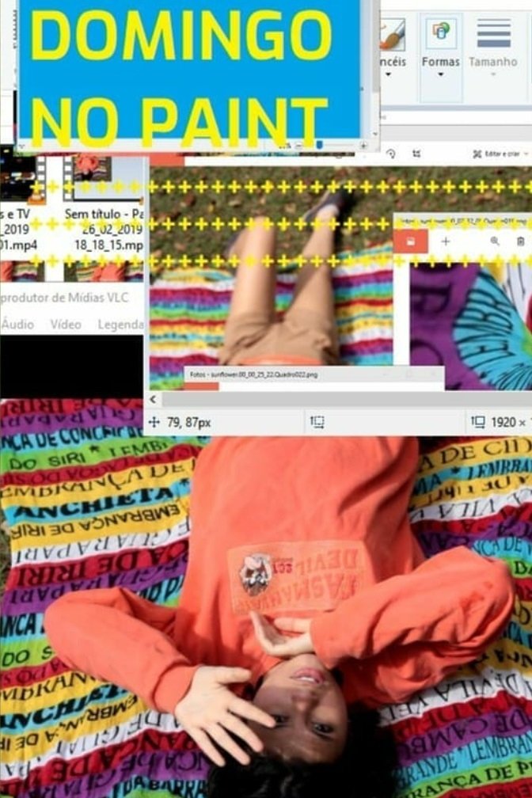Click the crop icon in Photos toolbar
532x798 pixels.
coord(416,153)
